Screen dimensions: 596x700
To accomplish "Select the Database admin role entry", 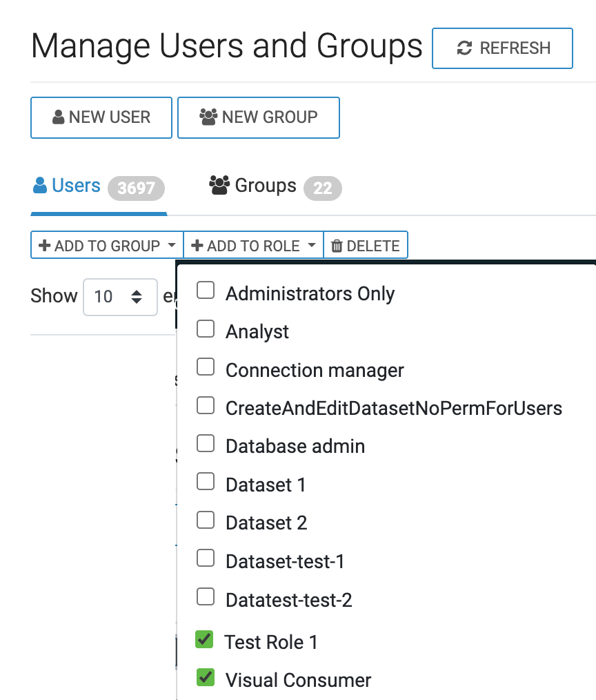I will coord(206,444).
